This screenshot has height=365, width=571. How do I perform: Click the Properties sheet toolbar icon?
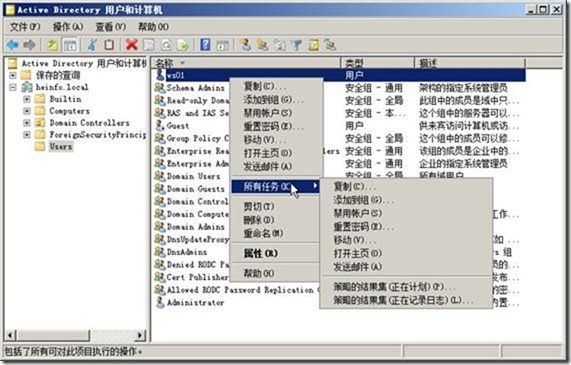(149, 45)
